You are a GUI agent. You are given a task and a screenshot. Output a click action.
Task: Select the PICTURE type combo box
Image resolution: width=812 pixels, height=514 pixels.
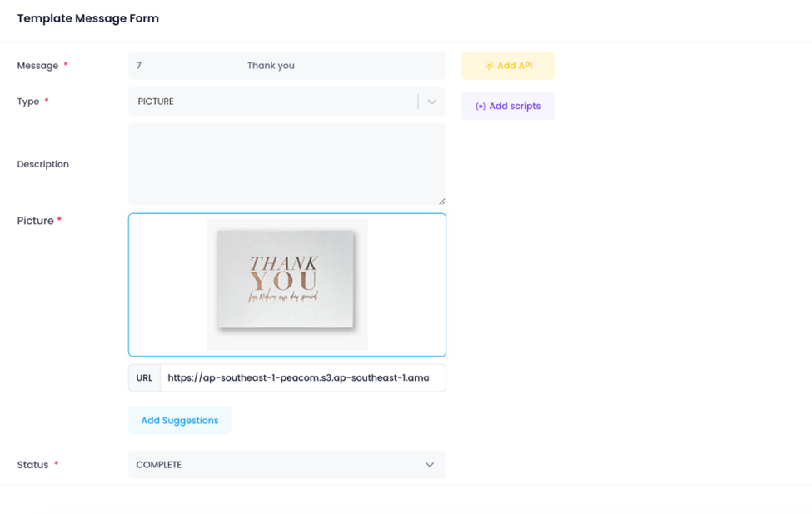(x=275, y=102)
